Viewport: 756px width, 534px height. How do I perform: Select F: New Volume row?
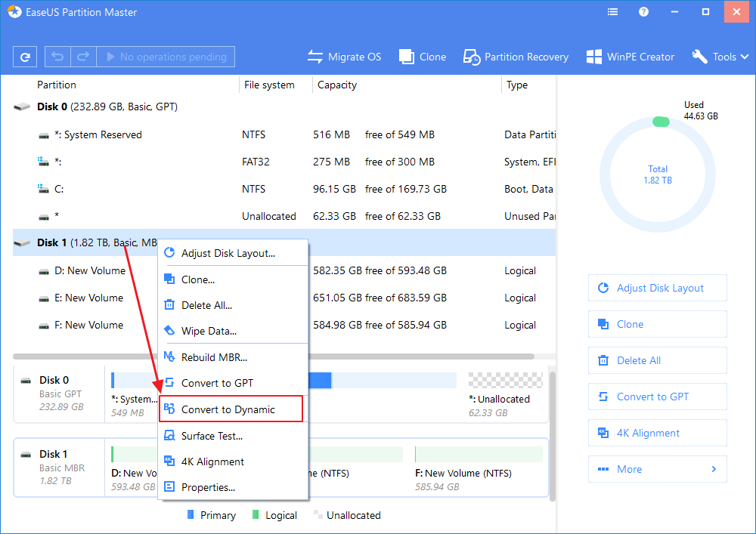(284, 325)
